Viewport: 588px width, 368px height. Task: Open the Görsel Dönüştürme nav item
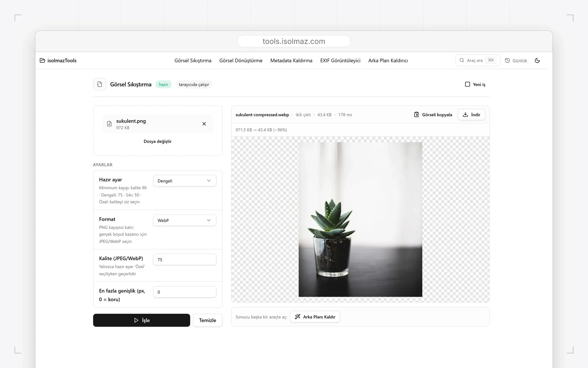point(241,60)
